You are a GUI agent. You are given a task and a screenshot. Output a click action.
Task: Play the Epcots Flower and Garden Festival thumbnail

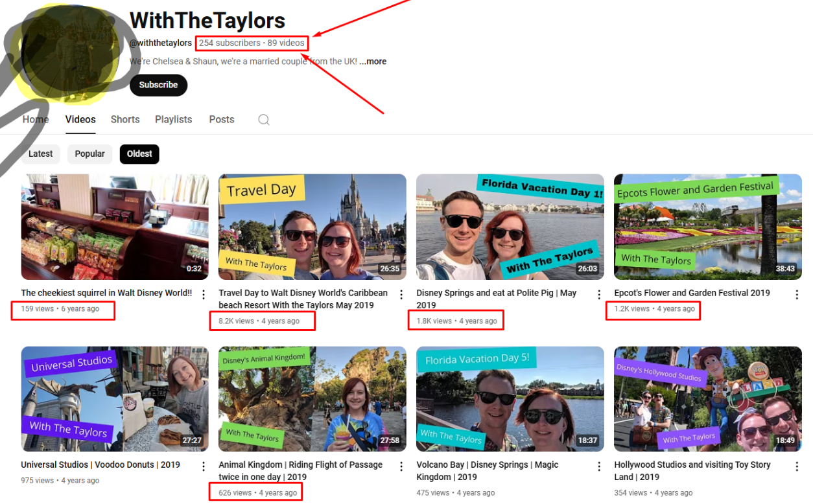click(707, 227)
